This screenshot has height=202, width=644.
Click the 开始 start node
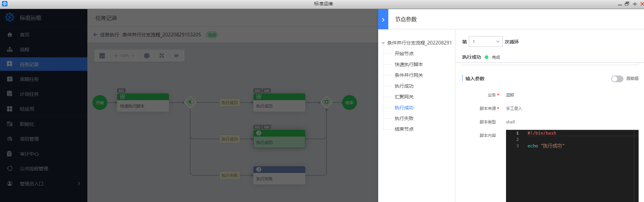pos(100,103)
